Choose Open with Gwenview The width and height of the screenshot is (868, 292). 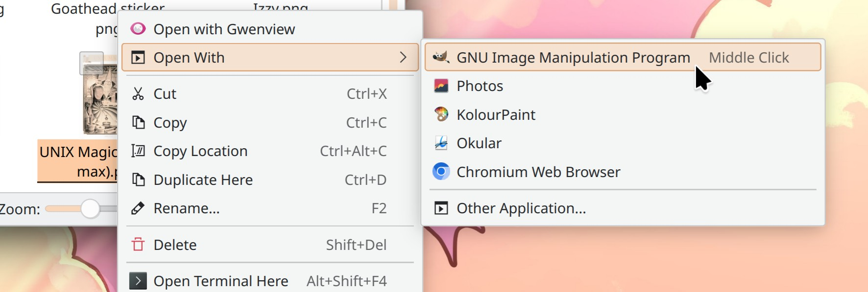224,29
